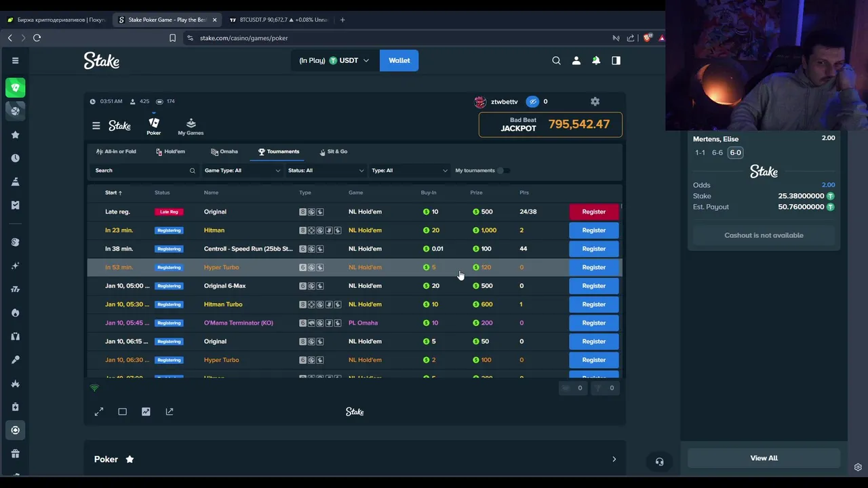This screenshot has width=868, height=488.
Task: Click the Mertens, Elise bet entry name
Action: pos(715,139)
